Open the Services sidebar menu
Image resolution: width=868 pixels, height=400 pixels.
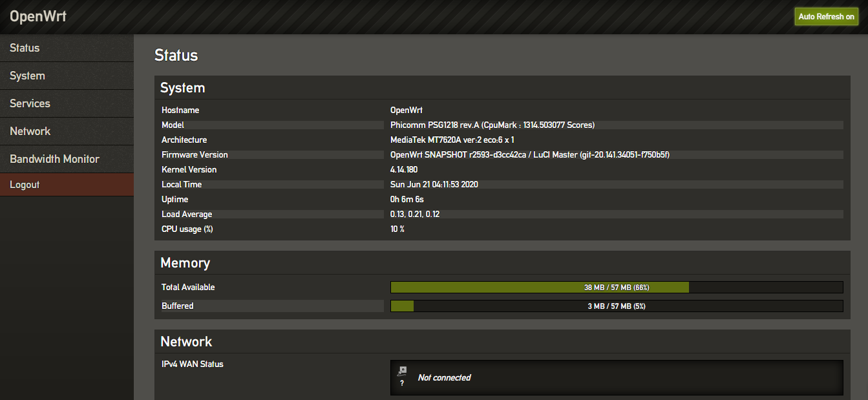(67, 103)
